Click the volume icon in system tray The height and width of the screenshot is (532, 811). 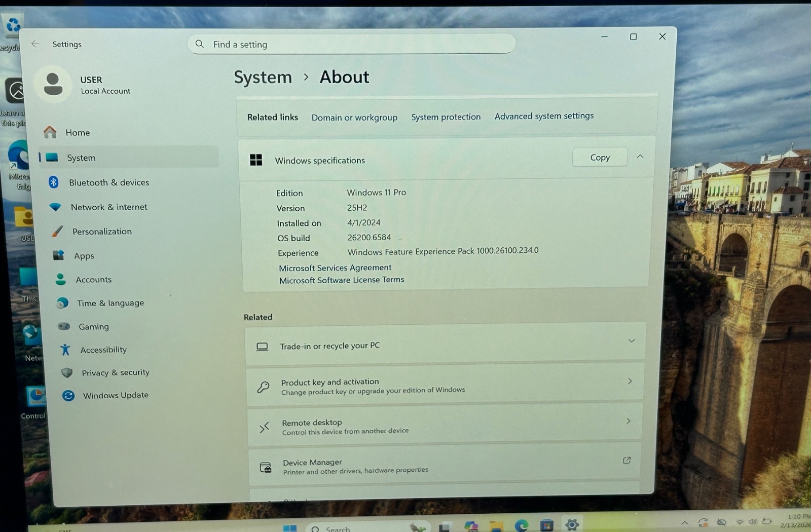pyautogui.click(x=752, y=521)
